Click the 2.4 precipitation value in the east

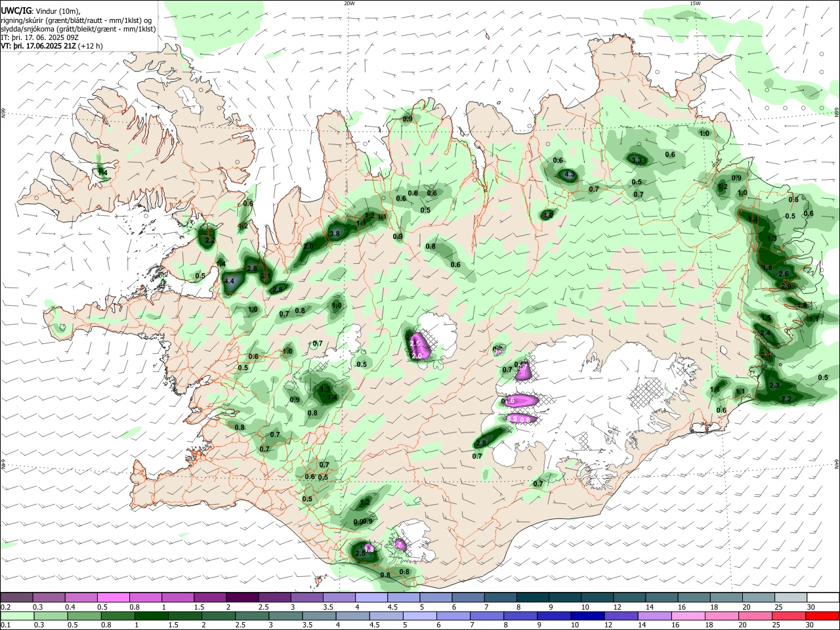pyautogui.click(x=765, y=333)
